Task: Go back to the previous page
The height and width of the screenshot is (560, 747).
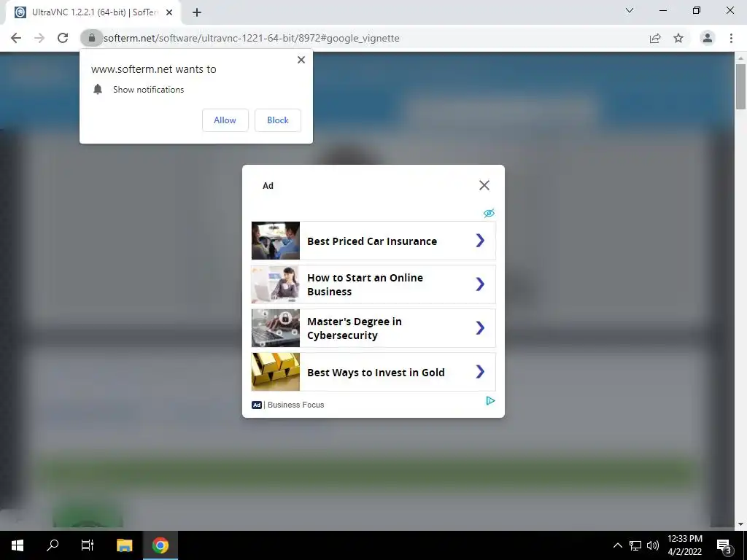Action: (16, 38)
